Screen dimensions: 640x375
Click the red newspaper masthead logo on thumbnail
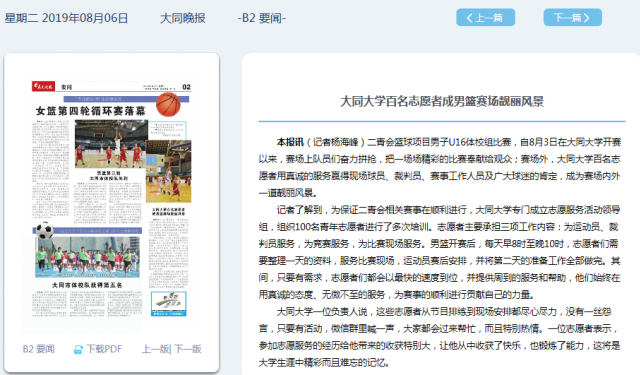pos(43,87)
